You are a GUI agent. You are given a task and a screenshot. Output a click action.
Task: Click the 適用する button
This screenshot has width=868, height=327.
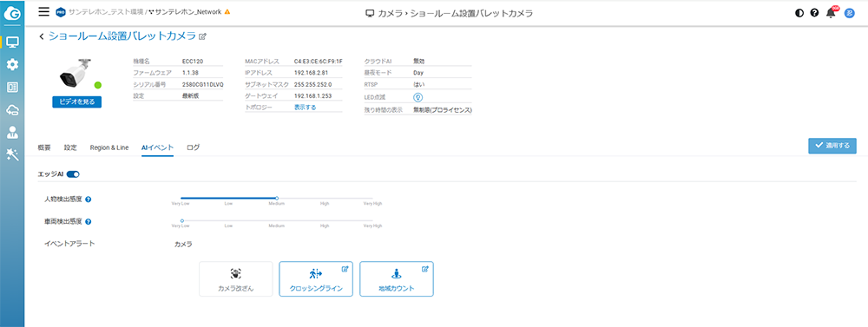pyautogui.click(x=832, y=146)
